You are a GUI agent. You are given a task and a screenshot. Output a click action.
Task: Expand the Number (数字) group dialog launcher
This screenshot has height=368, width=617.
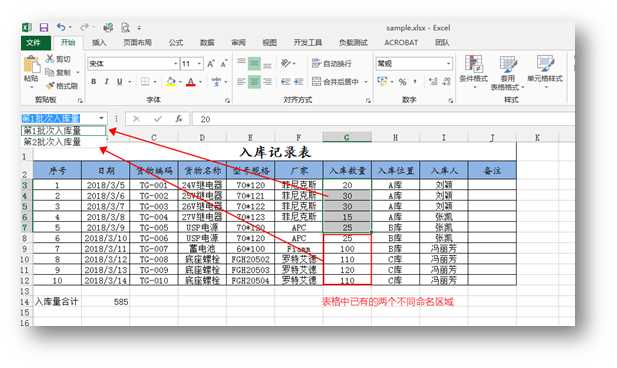[451, 100]
